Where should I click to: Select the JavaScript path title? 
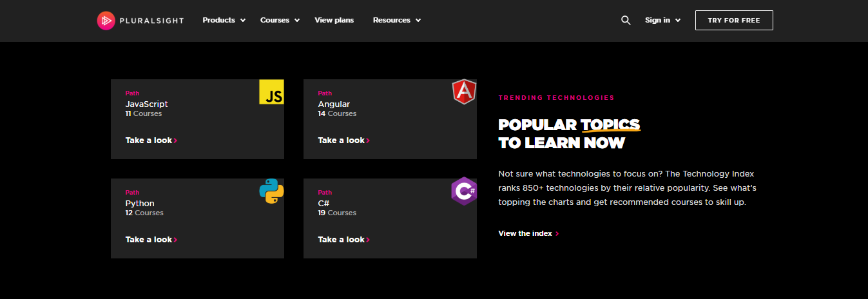(x=146, y=104)
